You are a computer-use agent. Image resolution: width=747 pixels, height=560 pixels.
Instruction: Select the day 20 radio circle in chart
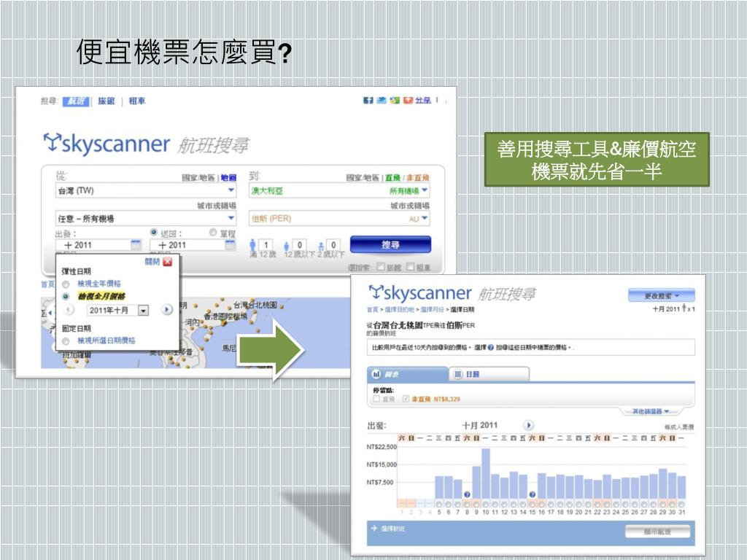tap(578, 504)
